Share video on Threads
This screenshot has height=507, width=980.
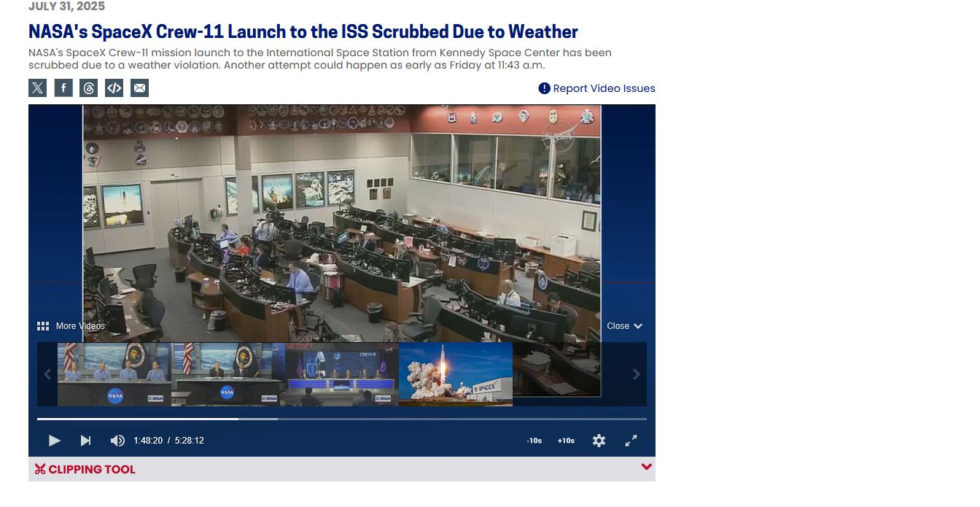[x=89, y=88]
